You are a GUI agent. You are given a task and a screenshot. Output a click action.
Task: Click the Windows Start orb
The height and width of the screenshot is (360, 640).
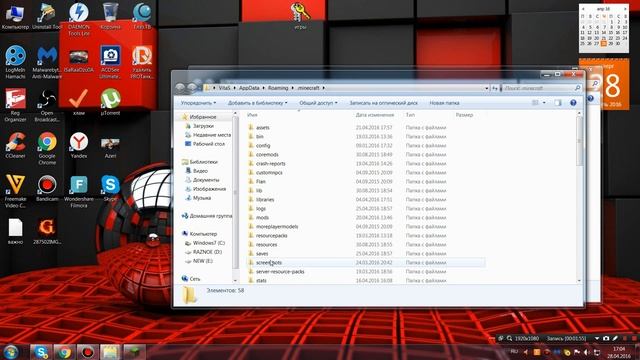click(x=11, y=352)
